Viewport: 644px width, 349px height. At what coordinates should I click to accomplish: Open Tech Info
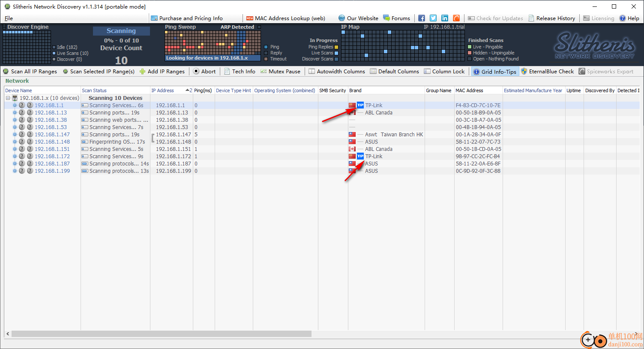tap(240, 71)
